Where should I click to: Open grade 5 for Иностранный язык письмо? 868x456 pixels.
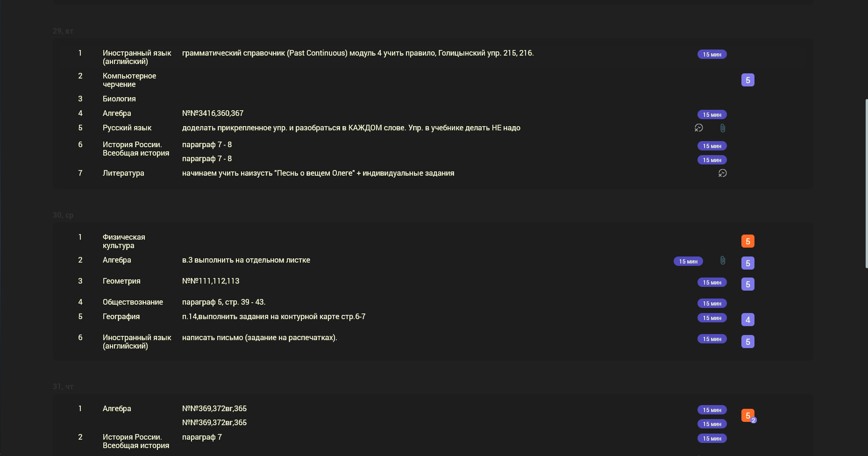tap(747, 342)
